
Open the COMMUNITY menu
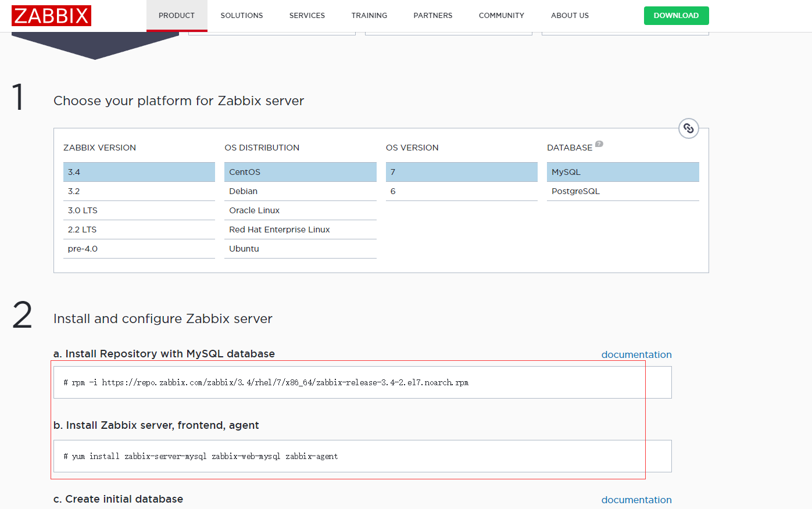(x=502, y=16)
